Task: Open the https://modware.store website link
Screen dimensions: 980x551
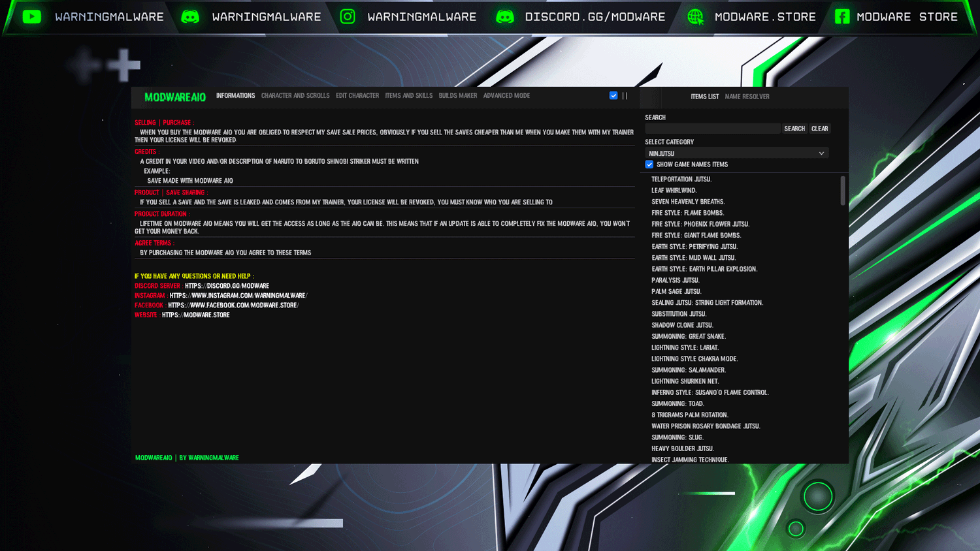Action: pos(196,315)
